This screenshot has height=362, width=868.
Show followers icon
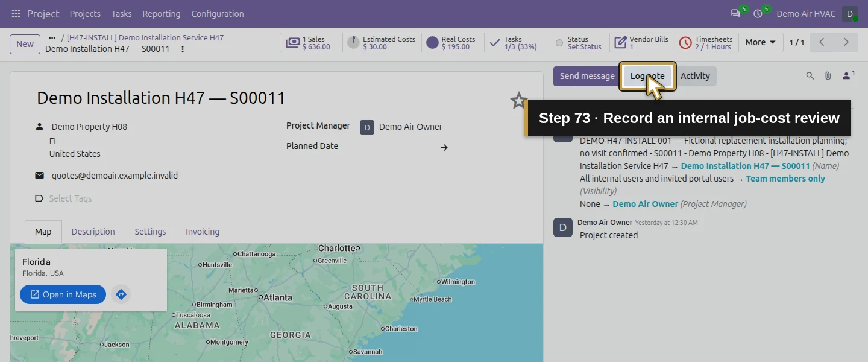848,75
